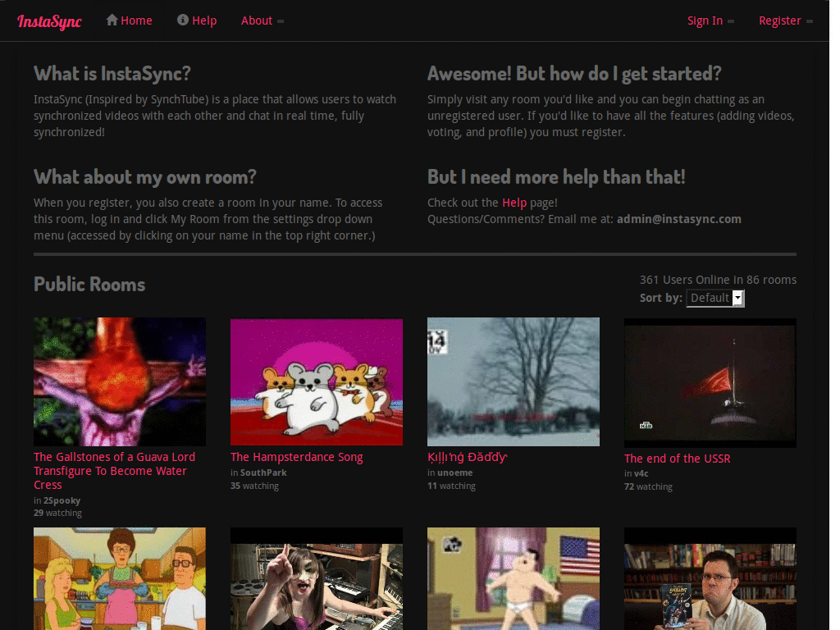Image resolution: width=840 pixels, height=630 pixels.
Task: Open The end of the USSR title link
Action: point(677,459)
